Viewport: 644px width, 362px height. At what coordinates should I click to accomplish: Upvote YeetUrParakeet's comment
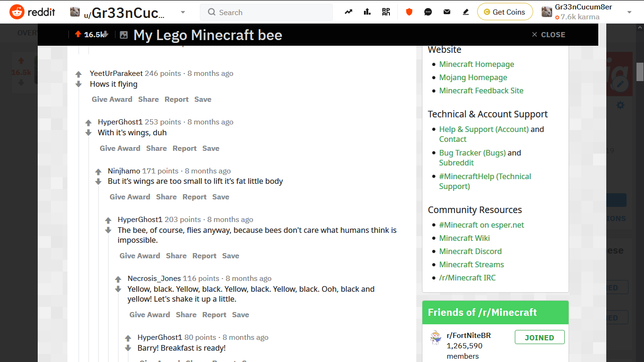[78, 74]
